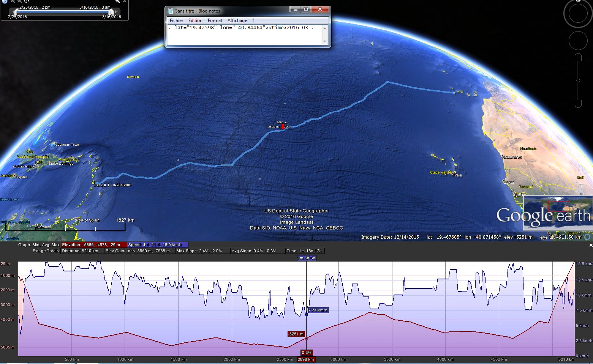The image size is (593, 364).
Task: Click the Port of Spain label
Action: pos(88,220)
